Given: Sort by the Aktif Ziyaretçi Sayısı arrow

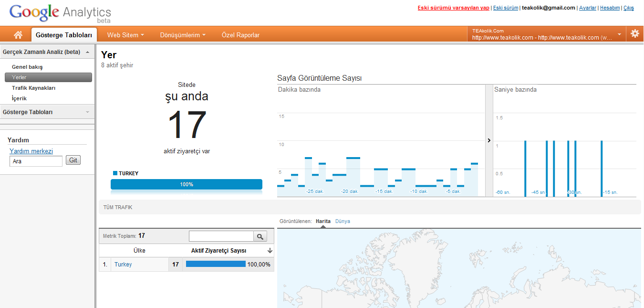Looking at the screenshot, I should click(x=270, y=251).
